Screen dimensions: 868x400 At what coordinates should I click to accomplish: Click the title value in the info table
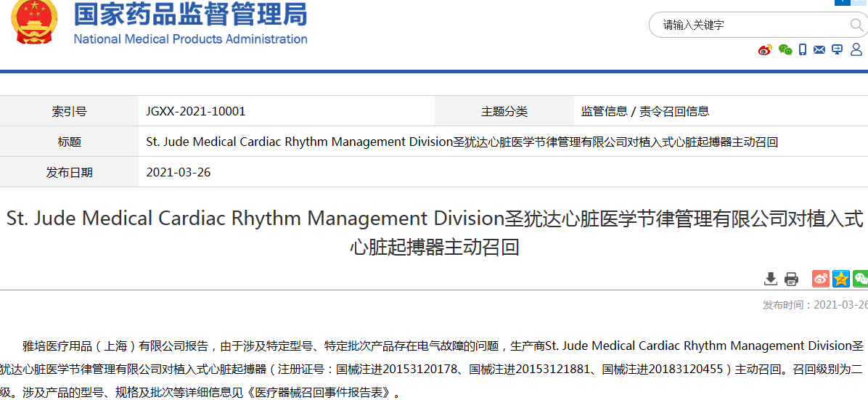tap(462, 142)
